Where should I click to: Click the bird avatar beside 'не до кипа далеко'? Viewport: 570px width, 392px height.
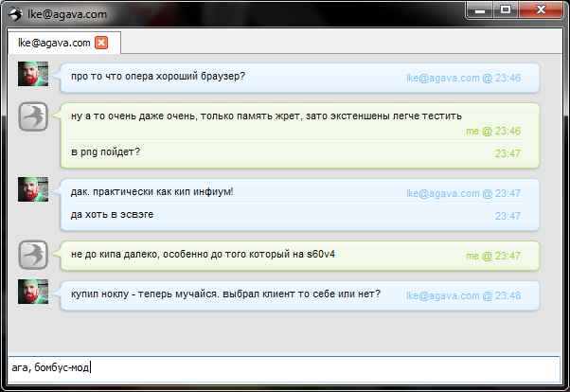point(33,255)
